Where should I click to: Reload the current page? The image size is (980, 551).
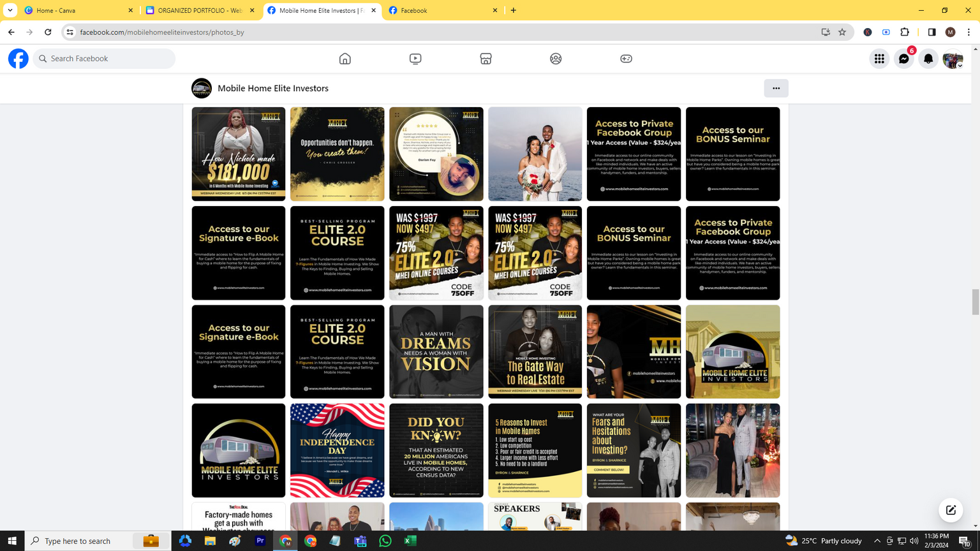(48, 32)
